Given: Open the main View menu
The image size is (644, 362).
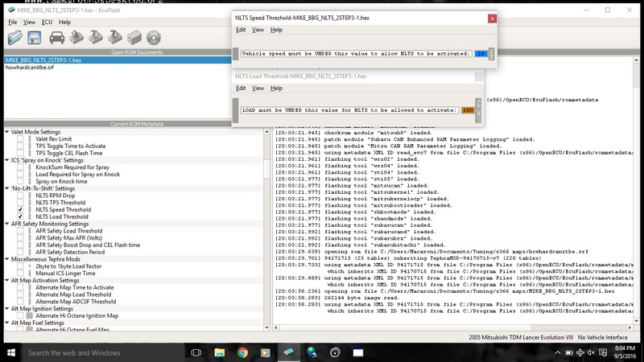Looking at the screenshot, I should (x=29, y=23).
